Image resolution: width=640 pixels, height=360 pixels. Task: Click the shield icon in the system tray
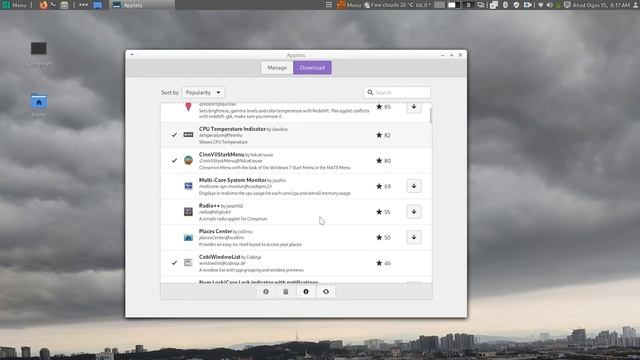tap(516, 5)
